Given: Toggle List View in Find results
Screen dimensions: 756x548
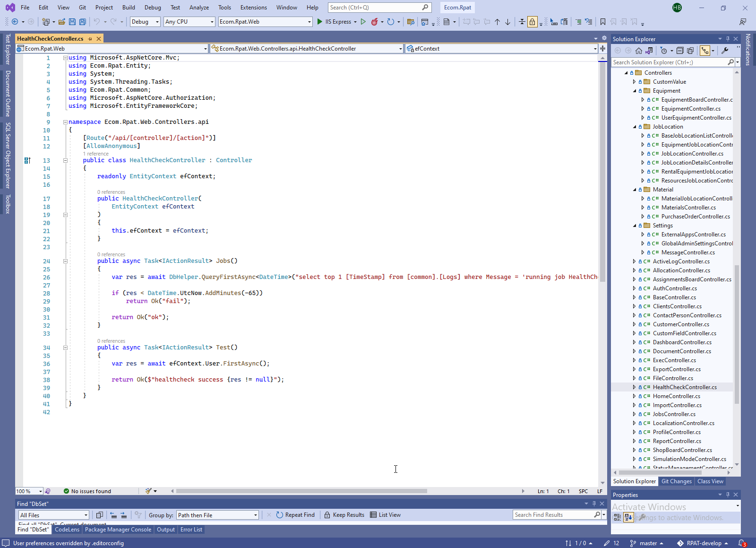Looking at the screenshot, I should coord(386,515).
